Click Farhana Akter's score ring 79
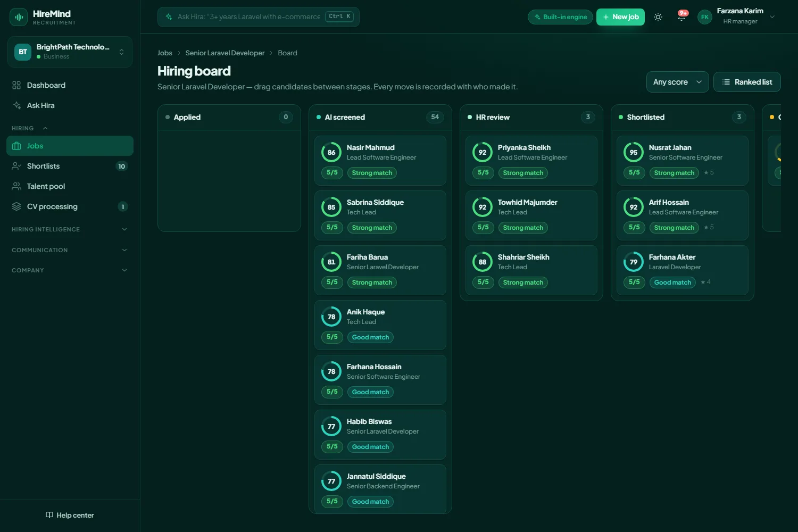This screenshot has height=532, width=798. (x=634, y=262)
